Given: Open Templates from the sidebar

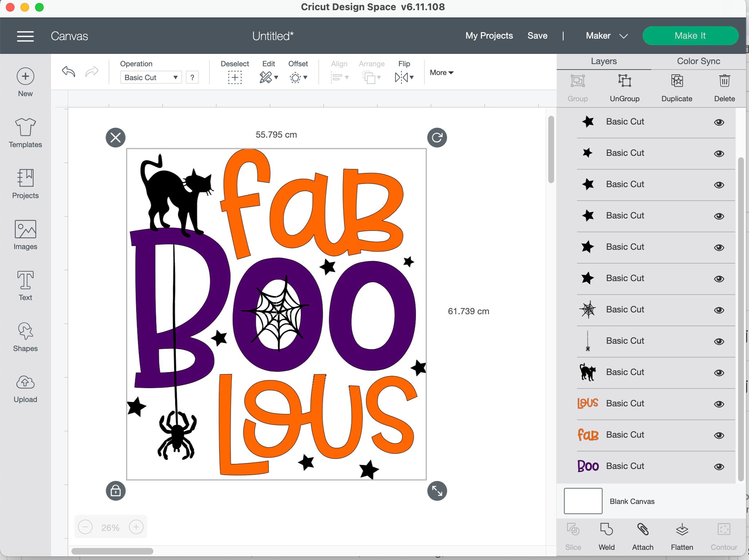Looking at the screenshot, I should pyautogui.click(x=25, y=133).
